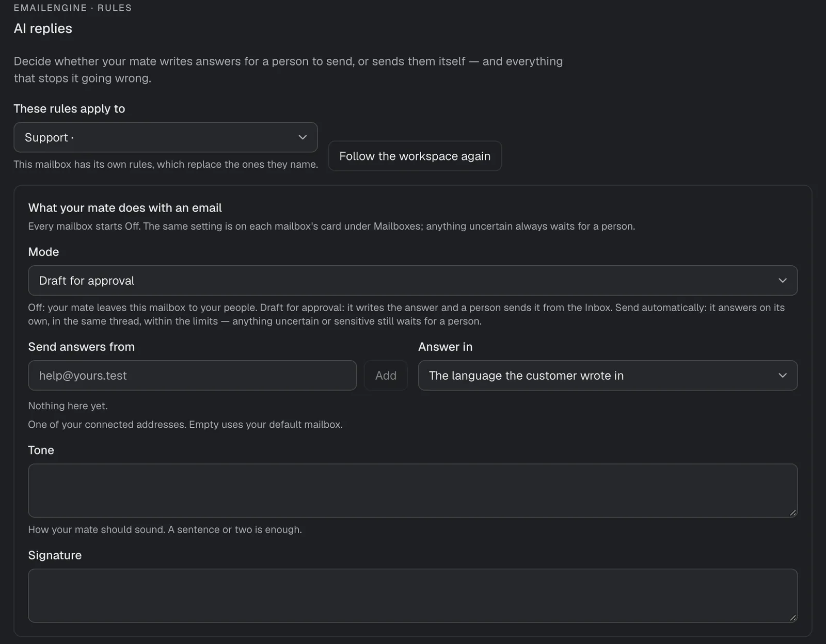Click the chevron arrow in Support dropdown
Screen dimensions: 826x644
[x=303, y=137]
